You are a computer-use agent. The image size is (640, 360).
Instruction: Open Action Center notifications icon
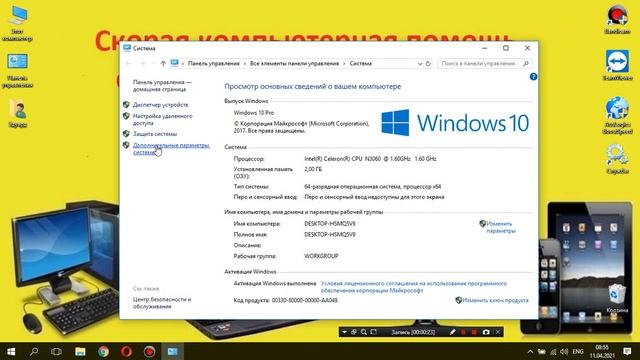[x=627, y=351]
